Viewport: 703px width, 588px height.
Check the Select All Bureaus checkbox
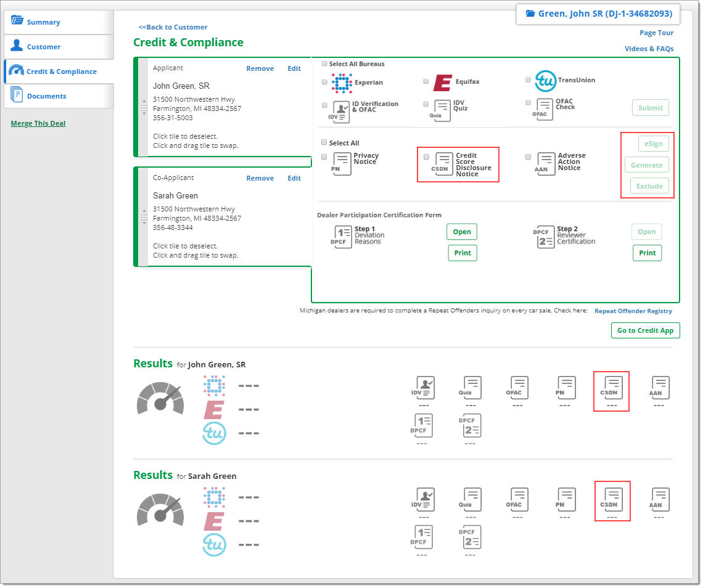click(324, 63)
